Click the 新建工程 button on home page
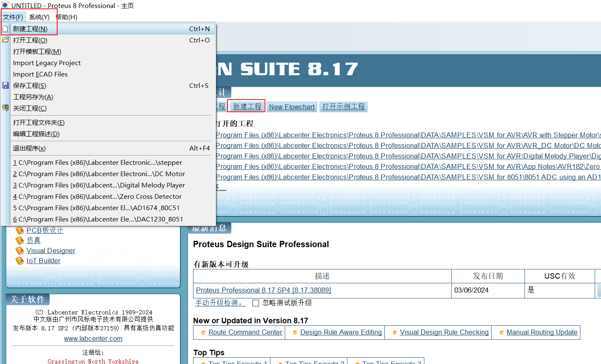The width and height of the screenshot is (601, 364). (247, 107)
